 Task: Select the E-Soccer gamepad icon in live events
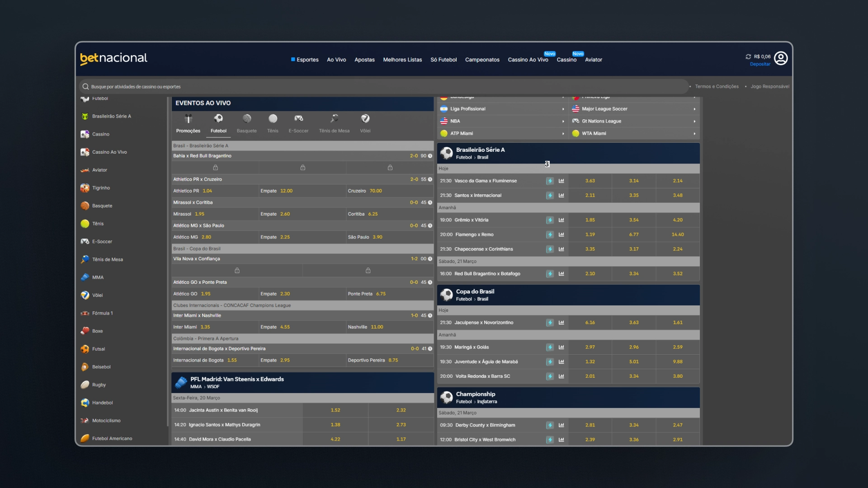pyautogui.click(x=298, y=119)
